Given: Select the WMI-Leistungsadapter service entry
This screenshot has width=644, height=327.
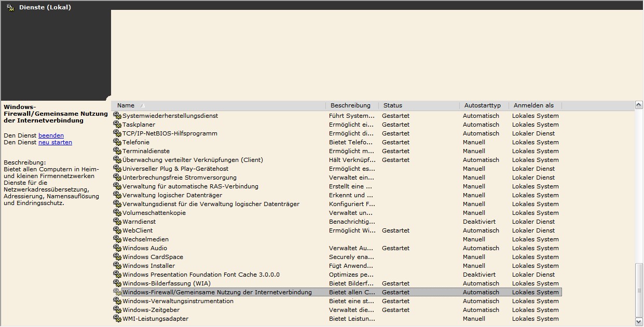Looking at the screenshot, I should 155,319.
